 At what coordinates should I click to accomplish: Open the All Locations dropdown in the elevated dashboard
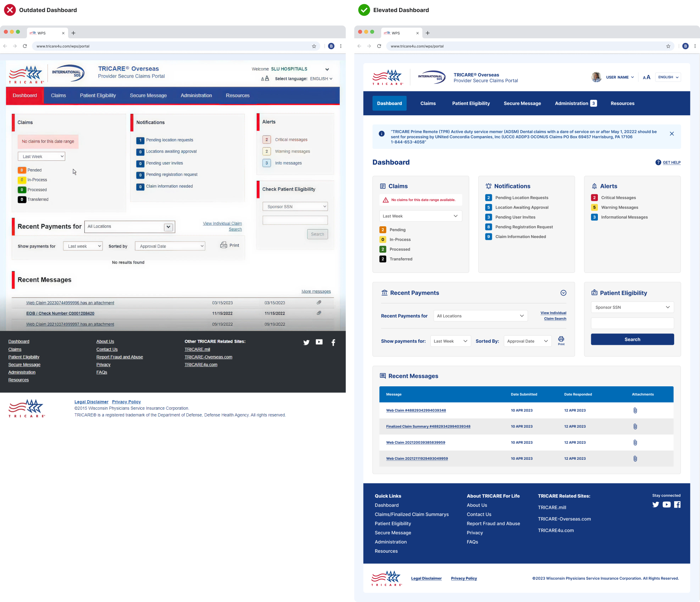[x=480, y=316]
